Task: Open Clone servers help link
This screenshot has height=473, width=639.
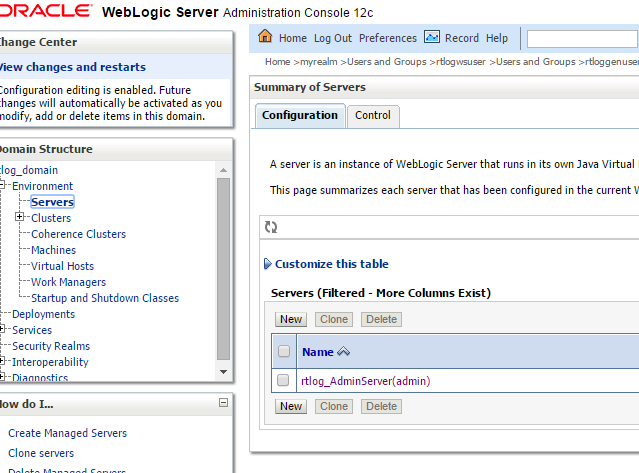Action: click(x=41, y=453)
